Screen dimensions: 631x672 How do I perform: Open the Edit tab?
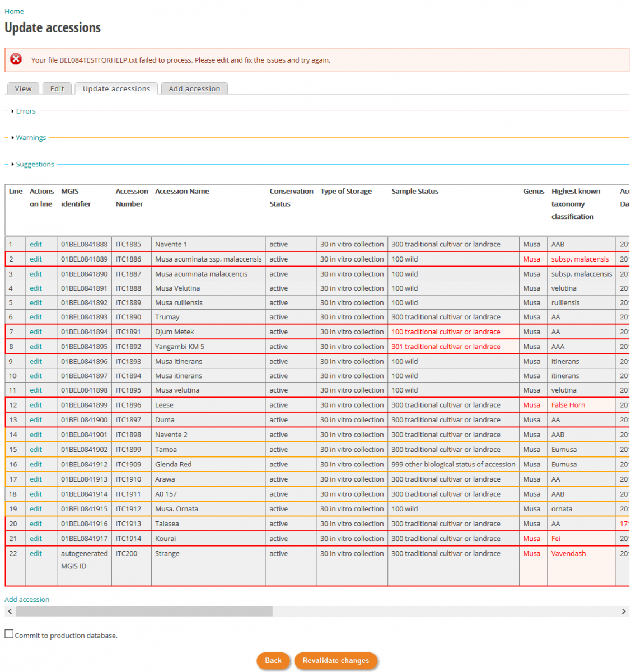(57, 89)
